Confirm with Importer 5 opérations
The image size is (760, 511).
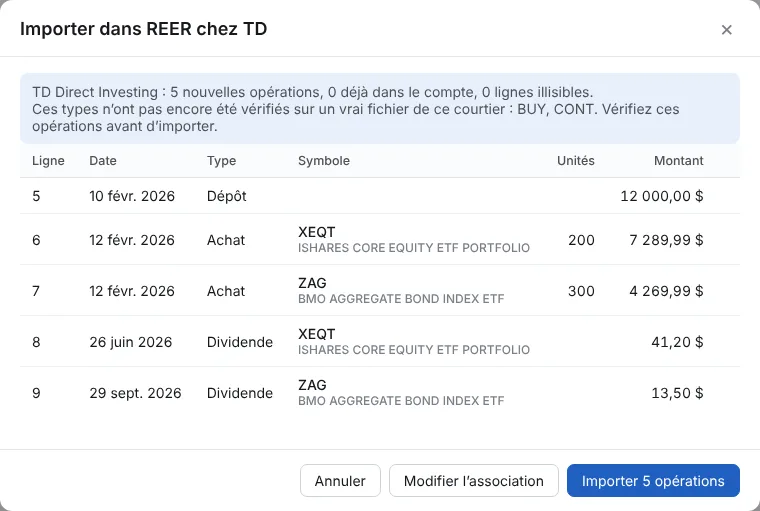[x=653, y=480]
